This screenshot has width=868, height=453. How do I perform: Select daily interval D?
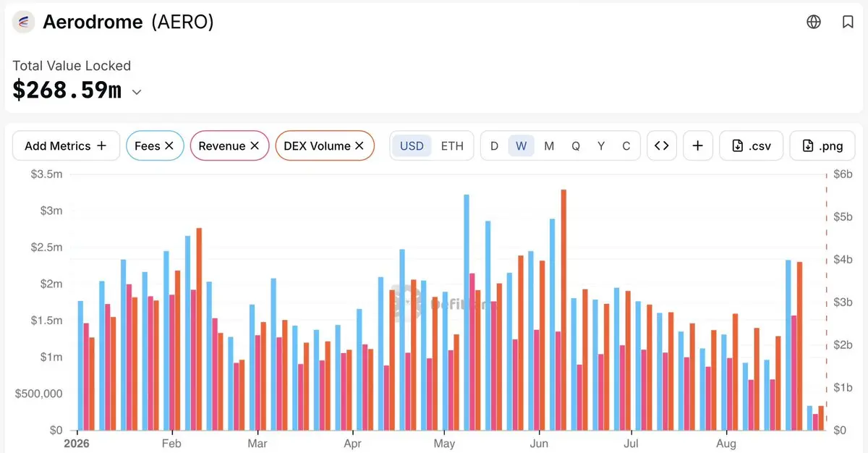495,145
